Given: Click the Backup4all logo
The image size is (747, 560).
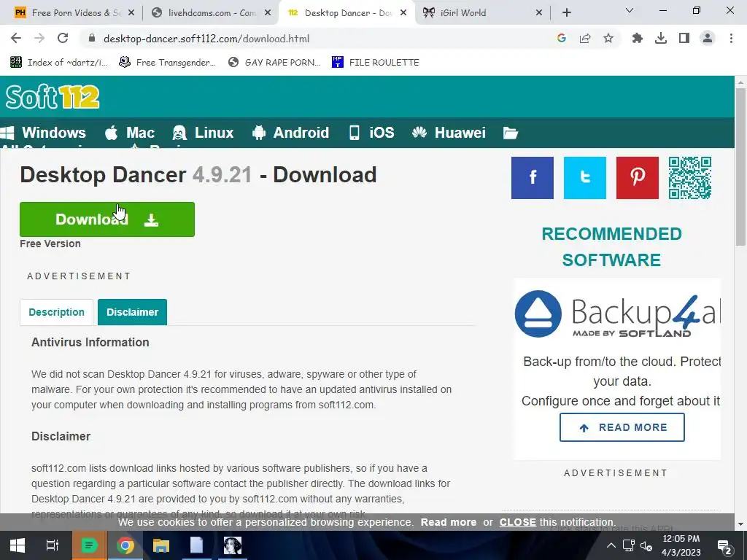Looking at the screenshot, I should 617,314.
